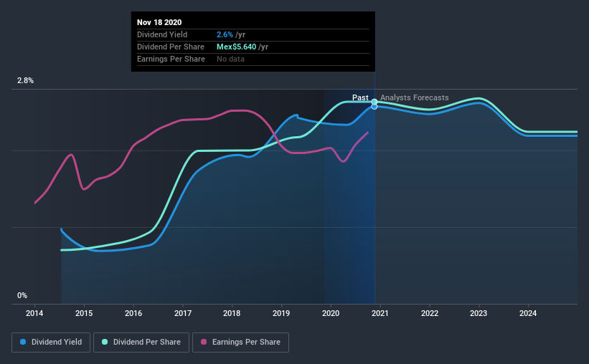Screen dimensions: 589x364
Task: Click the 'No data' earnings value in tooltip
Action: tap(230, 59)
